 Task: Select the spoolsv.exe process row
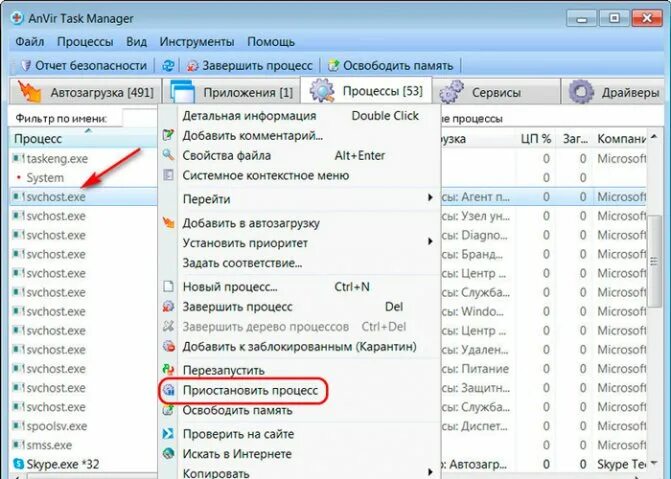pos(83,426)
